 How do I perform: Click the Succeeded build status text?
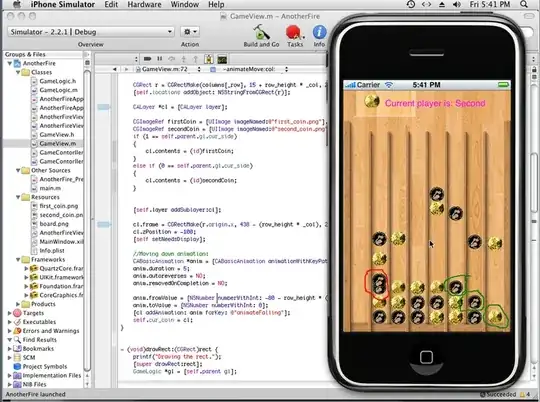point(500,394)
